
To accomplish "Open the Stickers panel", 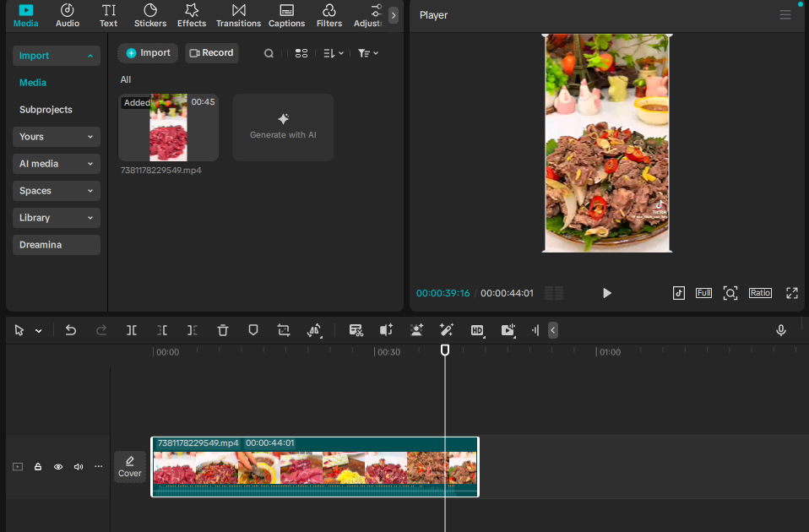I will pos(150,15).
